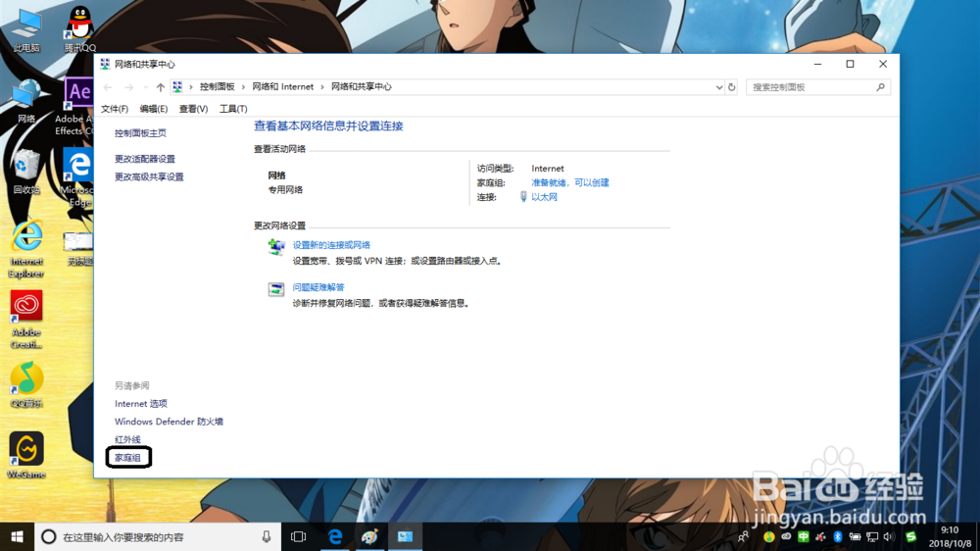Screen dimensions: 980x551
Task: Open Bluetooth tray icon
Action: tap(838, 536)
